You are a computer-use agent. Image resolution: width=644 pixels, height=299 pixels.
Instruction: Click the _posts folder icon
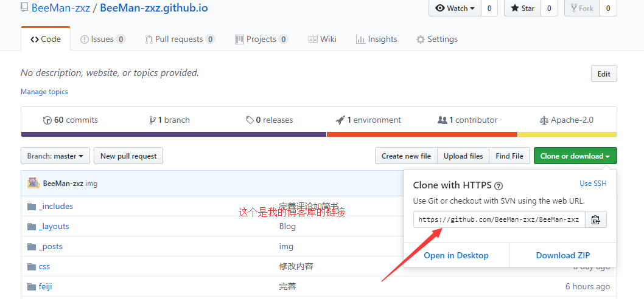coord(32,247)
